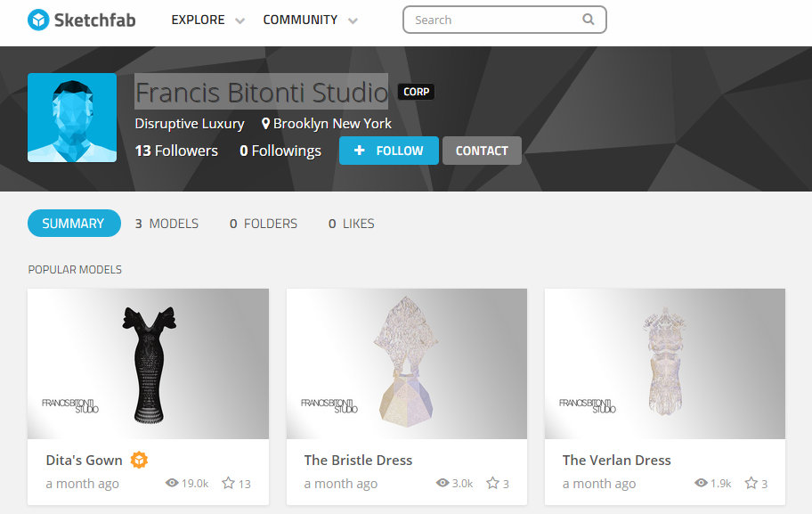Screen dimensions: 812x514
Task: Click the Francis Bitonti Studio name heading
Action: (262, 92)
